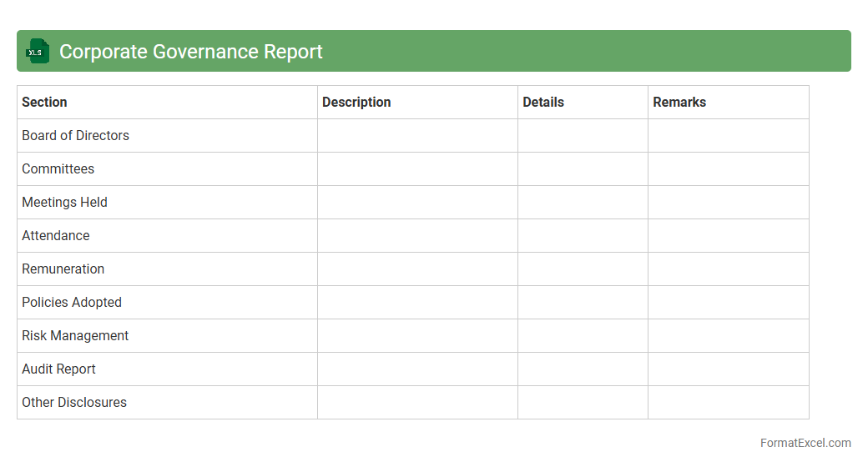Click the Other Disclosures row label
The image size is (868, 467).
click(x=74, y=403)
